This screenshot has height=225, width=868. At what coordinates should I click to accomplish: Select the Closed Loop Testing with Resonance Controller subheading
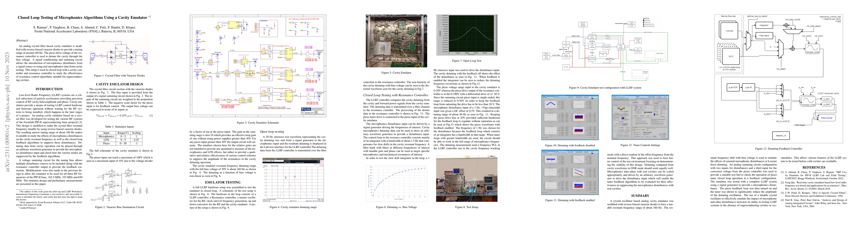(396, 95)
